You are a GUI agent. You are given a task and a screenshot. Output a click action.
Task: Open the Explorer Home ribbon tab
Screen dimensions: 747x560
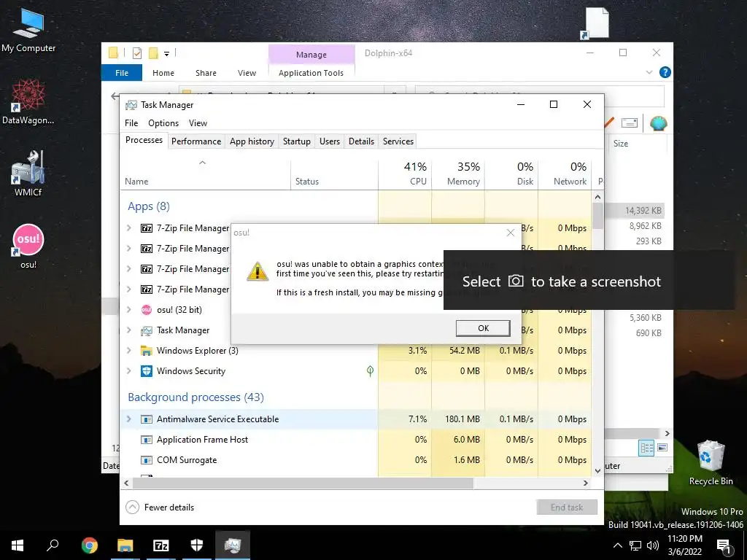point(163,73)
